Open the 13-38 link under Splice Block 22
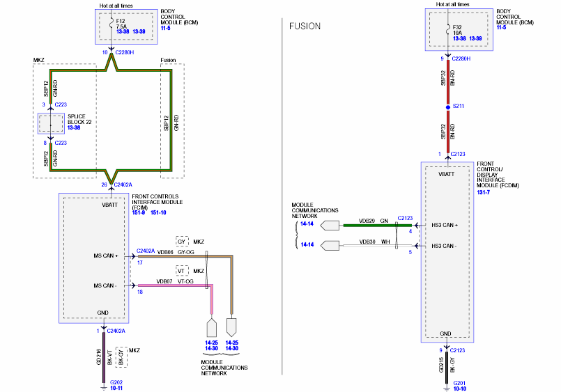This screenshot has height=392, width=561. click(x=74, y=127)
